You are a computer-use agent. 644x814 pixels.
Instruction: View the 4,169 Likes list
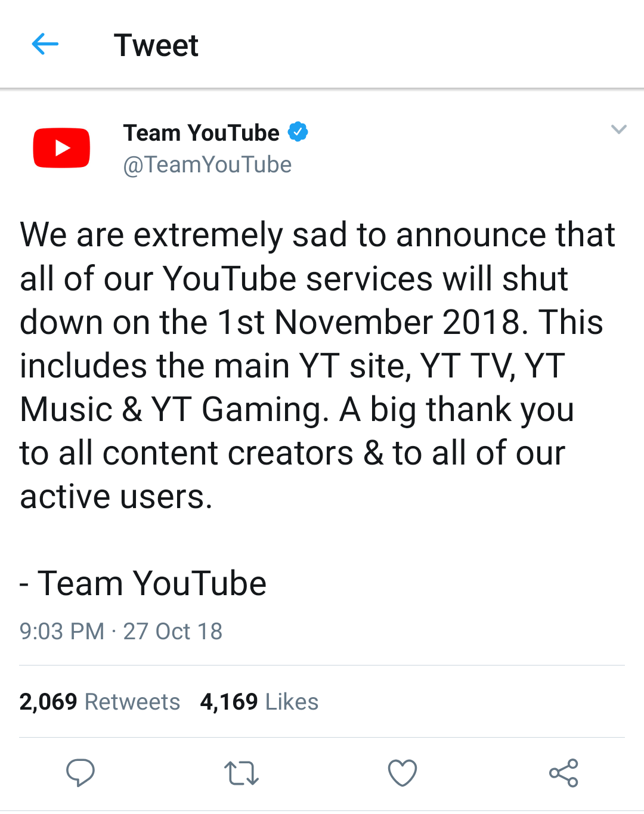click(259, 701)
